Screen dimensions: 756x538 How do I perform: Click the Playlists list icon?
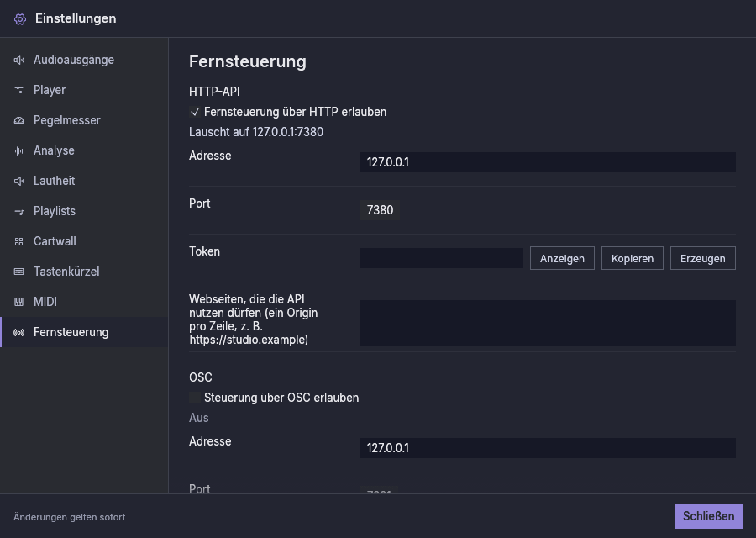(x=18, y=211)
